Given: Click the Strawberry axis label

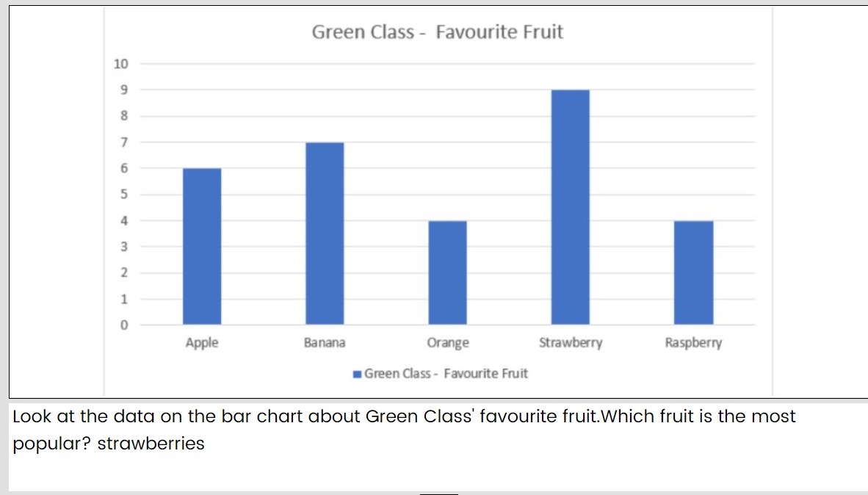Looking at the screenshot, I should click(571, 343).
